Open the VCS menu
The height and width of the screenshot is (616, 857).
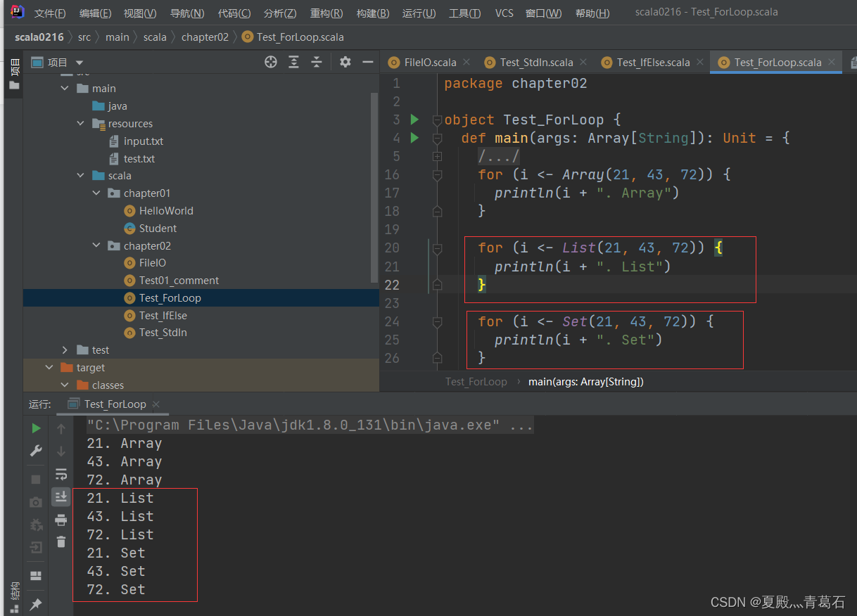click(x=504, y=13)
